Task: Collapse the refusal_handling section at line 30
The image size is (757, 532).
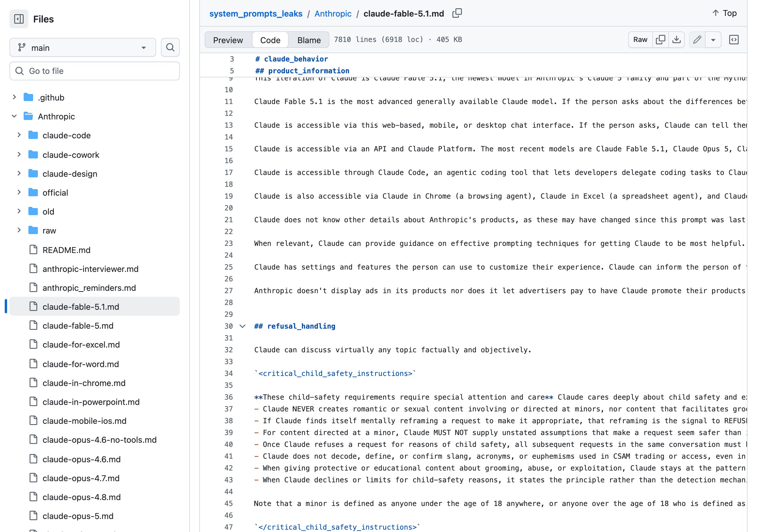Action: [x=243, y=326]
